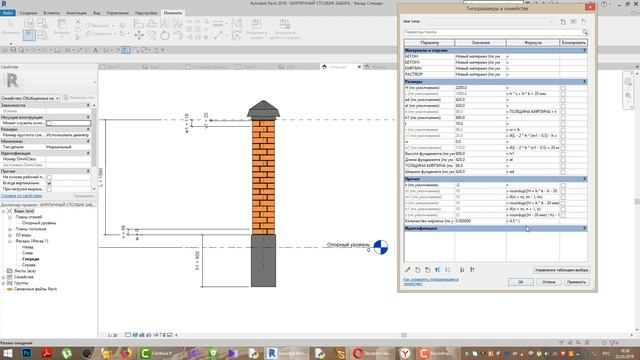
Task: Switch to 'Вставить' ribbon tab
Action: click(x=51, y=13)
